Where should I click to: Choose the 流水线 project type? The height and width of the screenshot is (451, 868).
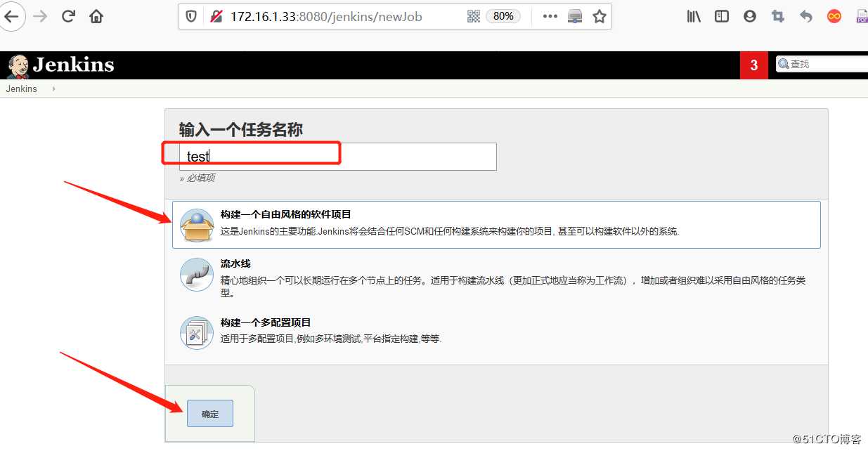tap(235, 263)
